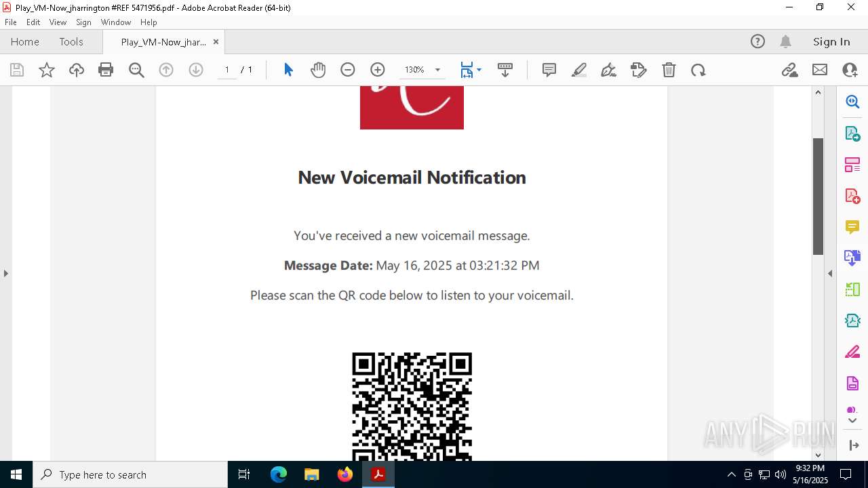Open the Edit menu
This screenshot has width=868, height=488.
click(x=33, y=22)
